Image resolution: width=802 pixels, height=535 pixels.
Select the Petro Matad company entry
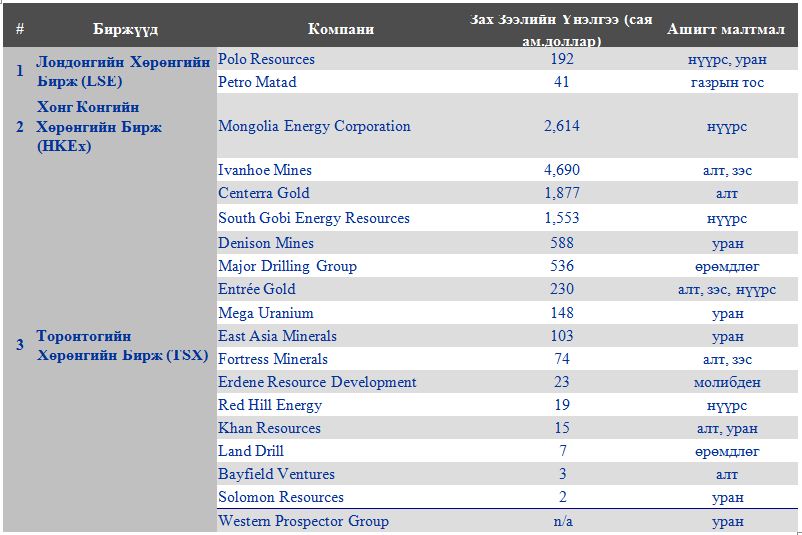(257, 82)
